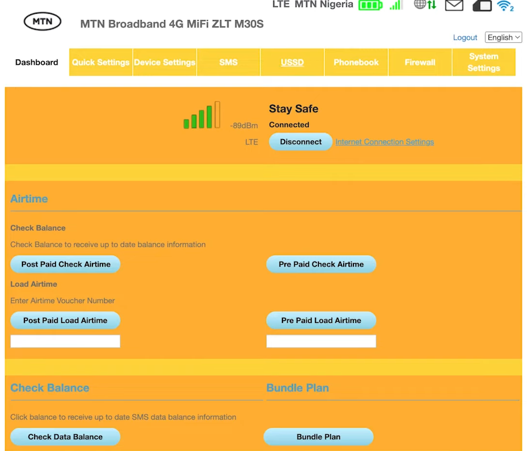Click the Disconnect button

pos(300,142)
